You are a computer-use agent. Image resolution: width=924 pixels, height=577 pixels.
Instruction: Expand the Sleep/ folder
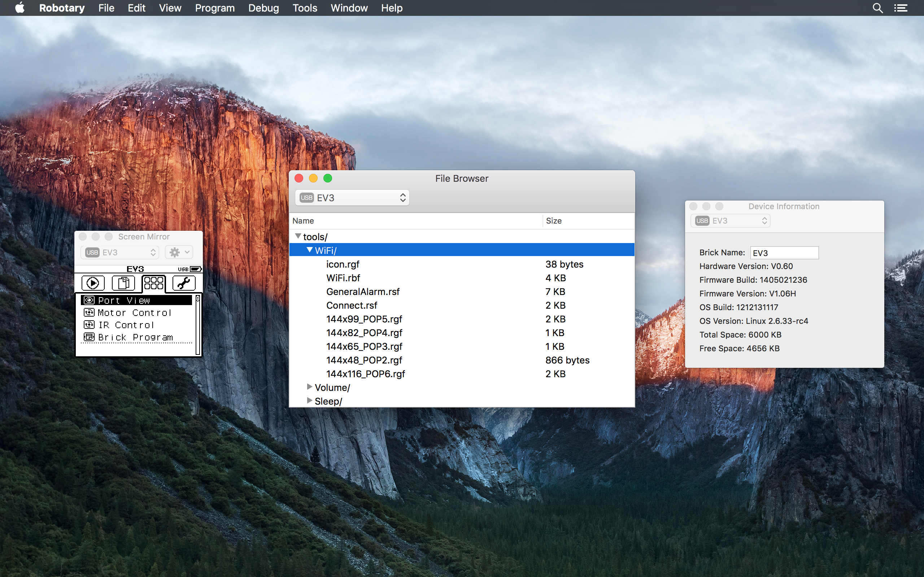coord(310,401)
